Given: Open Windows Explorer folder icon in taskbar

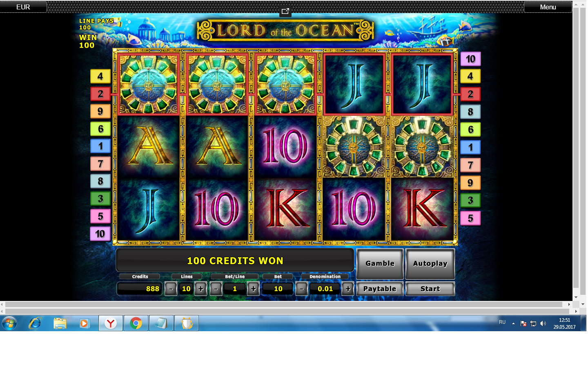Looking at the screenshot, I should [x=60, y=323].
